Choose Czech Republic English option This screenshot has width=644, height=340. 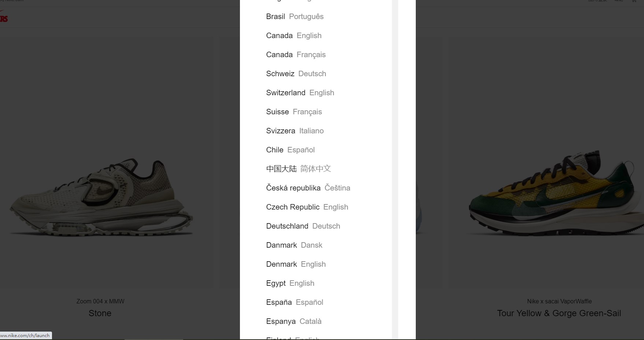307,207
